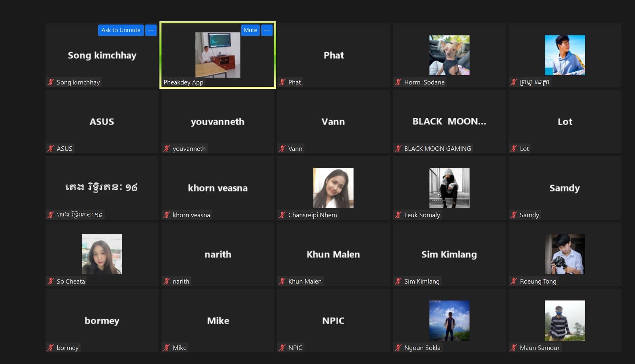Select the khorn veasna participant tile

(217, 188)
